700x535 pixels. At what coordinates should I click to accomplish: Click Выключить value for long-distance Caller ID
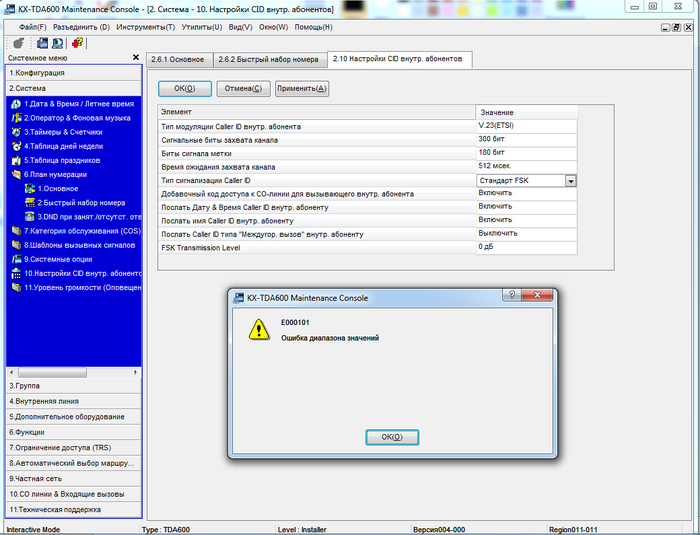[x=526, y=234]
